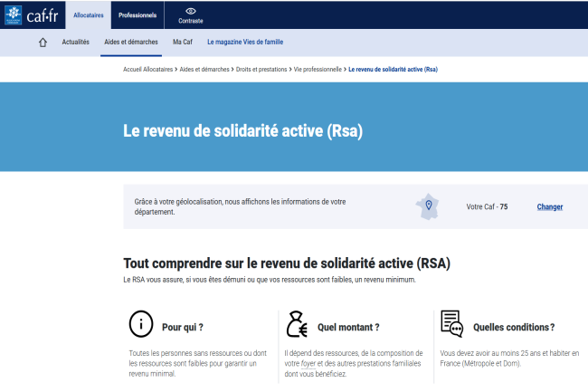Click the 'Quelles conditions ?' document icon

tap(451, 324)
